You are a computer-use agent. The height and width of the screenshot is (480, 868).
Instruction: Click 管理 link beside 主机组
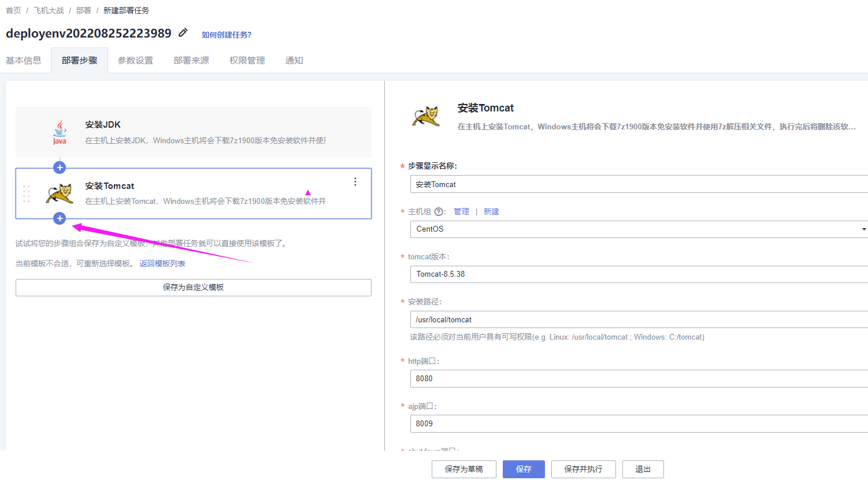pyautogui.click(x=461, y=212)
